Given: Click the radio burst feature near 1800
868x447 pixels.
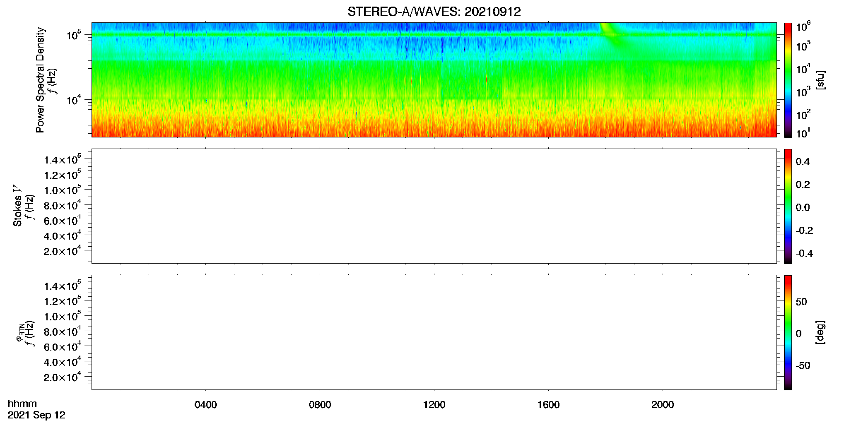Looking at the screenshot, I should (x=613, y=36).
